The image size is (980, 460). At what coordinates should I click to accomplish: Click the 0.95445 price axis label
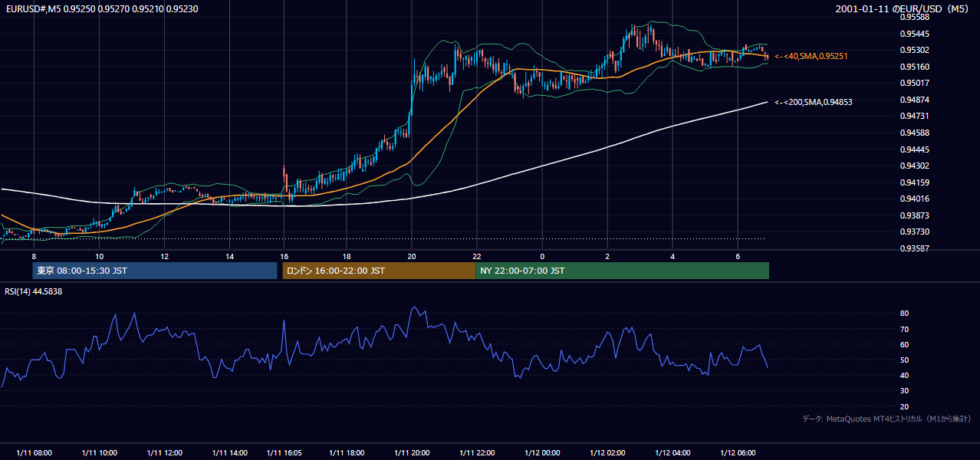coord(915,34)
